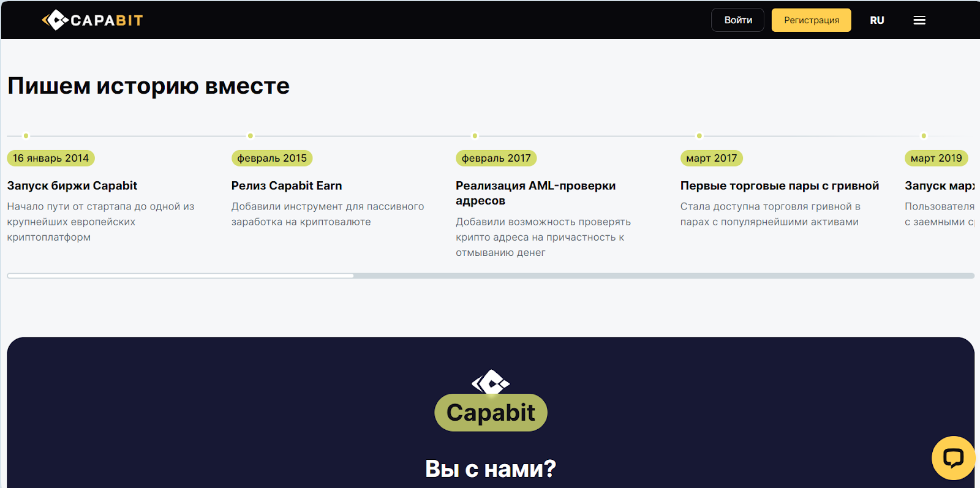Select the 16 январь 2014 timeline marker dot

(26, 136)
